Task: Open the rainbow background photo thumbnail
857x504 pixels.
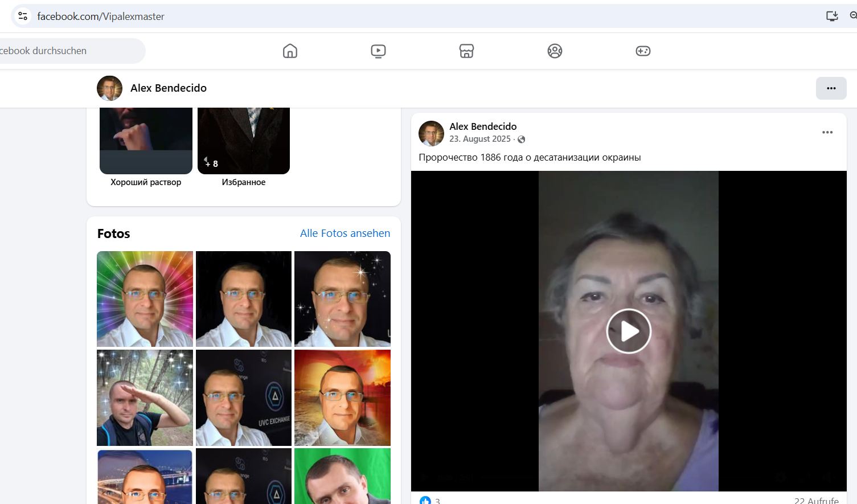Action: [145, 299]
